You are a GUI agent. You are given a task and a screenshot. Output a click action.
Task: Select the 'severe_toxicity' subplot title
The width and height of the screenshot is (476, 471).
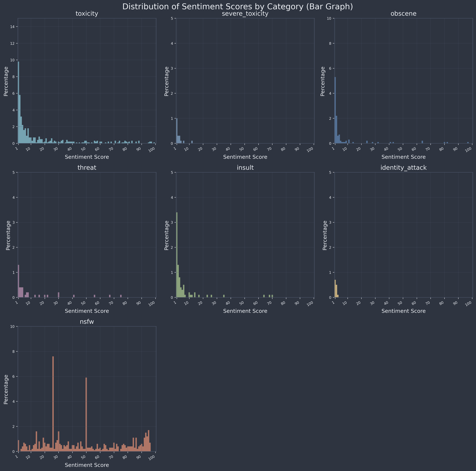click(x=245, y=14)
